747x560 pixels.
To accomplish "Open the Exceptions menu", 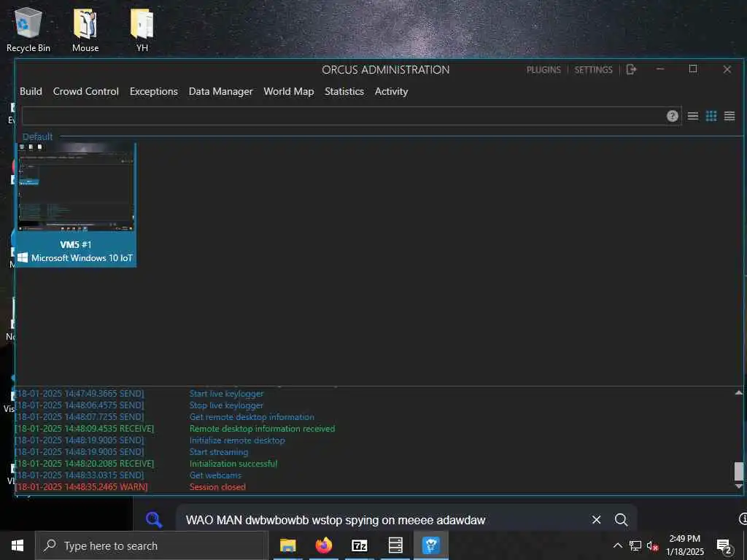I will 153,91.
